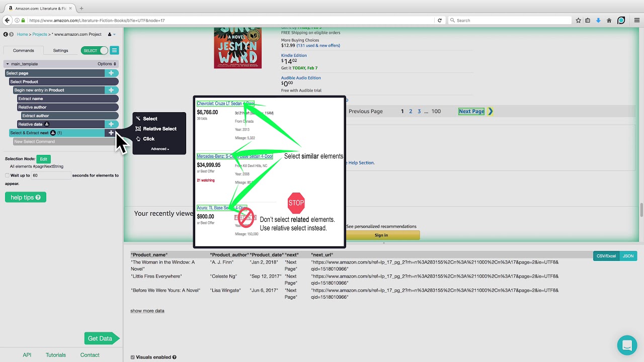Switch preview to JSON
The height and width of the screenshot is (362, 644).
(628, 256)
